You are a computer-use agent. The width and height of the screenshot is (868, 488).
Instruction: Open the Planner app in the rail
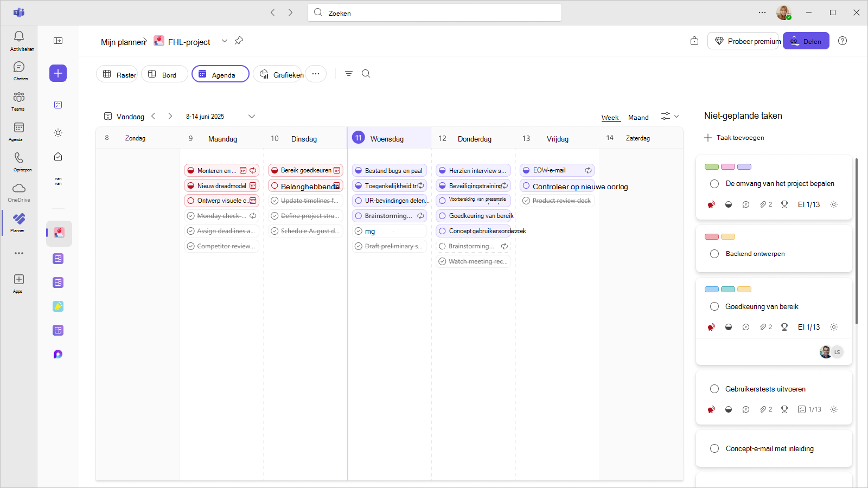(x=19, y=223)
